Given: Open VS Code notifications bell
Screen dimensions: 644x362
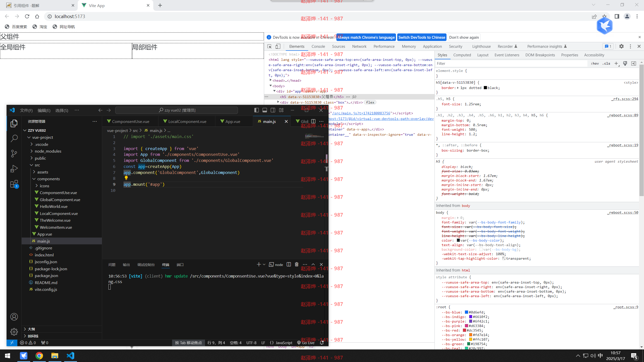Looking at the screenshot, I should (322, 343).
